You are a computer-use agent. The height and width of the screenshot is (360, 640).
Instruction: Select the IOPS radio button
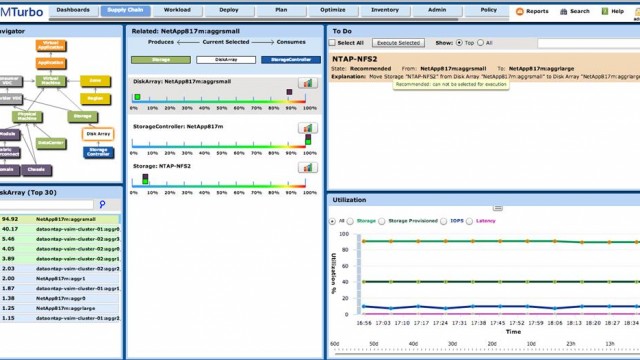pyautogui.click(x=444, y=221)
